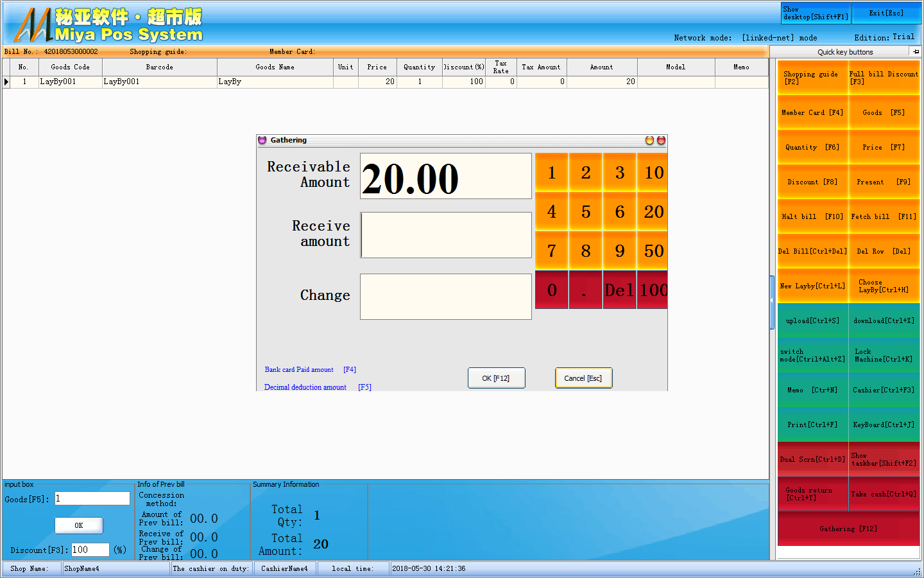
Task: Click the Receive amount input field
Action: [446, 235]
